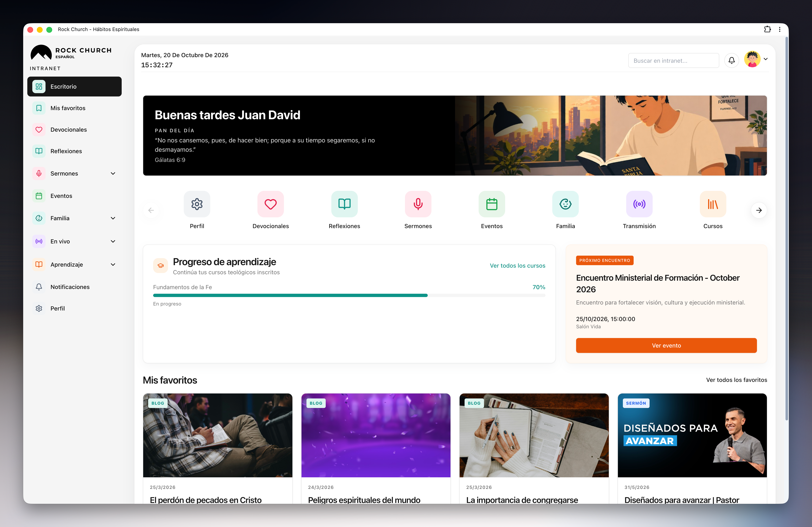The image size is (812, 527).
Task: Open Reflexiones from the sidebar
Action: click(x=74, y=151)
